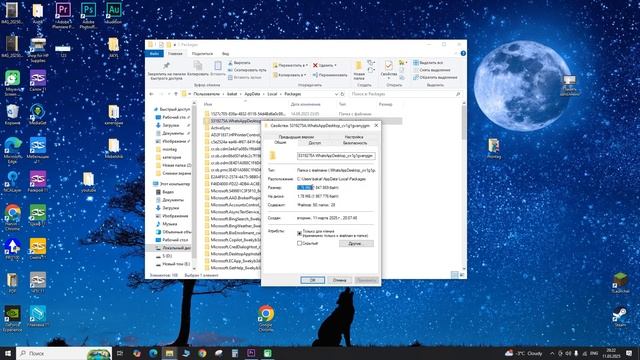Select Shop for HP Supplies shortcut

pyautogui.click(x=38, y=50)
